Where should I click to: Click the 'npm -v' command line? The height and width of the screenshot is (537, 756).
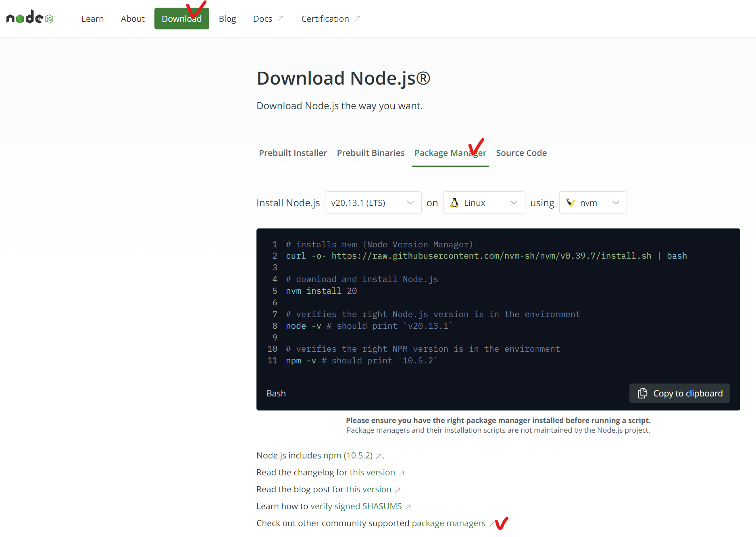click(362, 361)
